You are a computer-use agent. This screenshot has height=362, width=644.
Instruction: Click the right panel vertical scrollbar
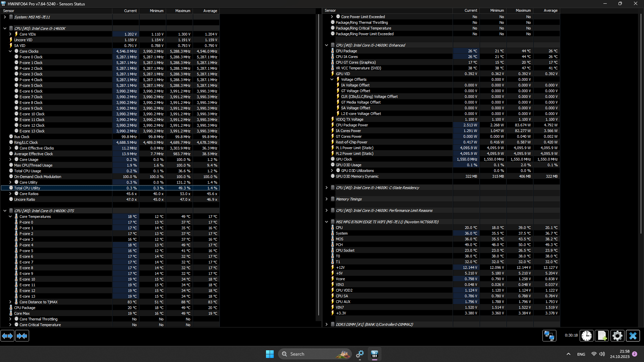(641, 124)
